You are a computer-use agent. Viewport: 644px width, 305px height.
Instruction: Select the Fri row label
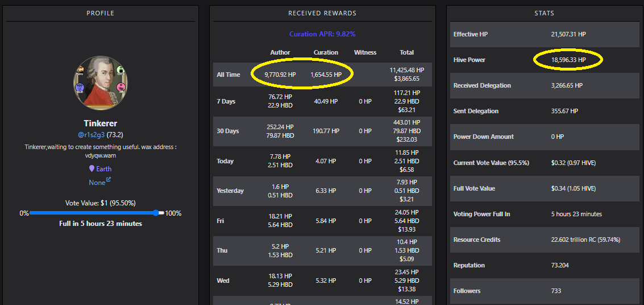click(x=220, y=221)
